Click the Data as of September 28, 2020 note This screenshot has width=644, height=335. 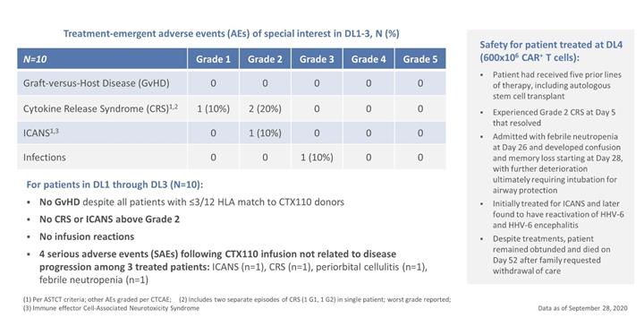(x=582, y=308)
